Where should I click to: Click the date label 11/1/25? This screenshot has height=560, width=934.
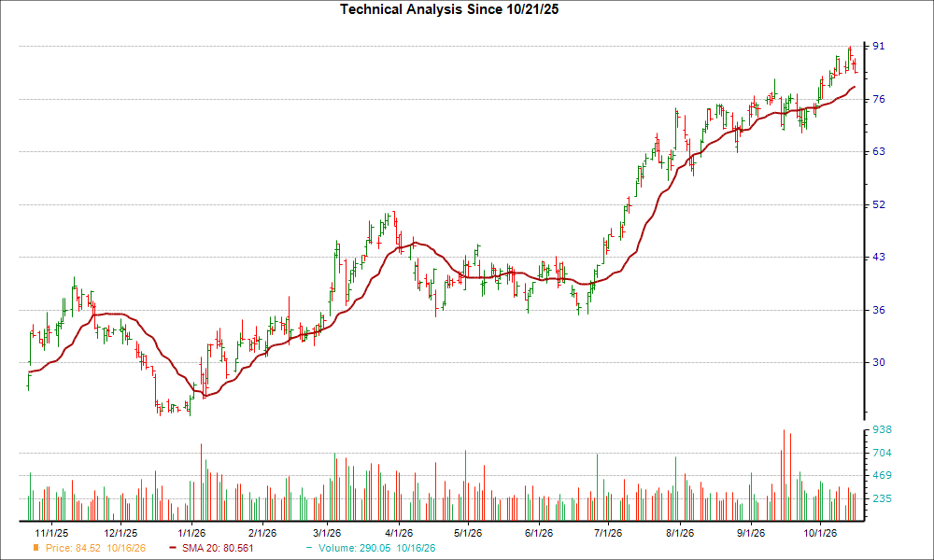pos(51,533)
